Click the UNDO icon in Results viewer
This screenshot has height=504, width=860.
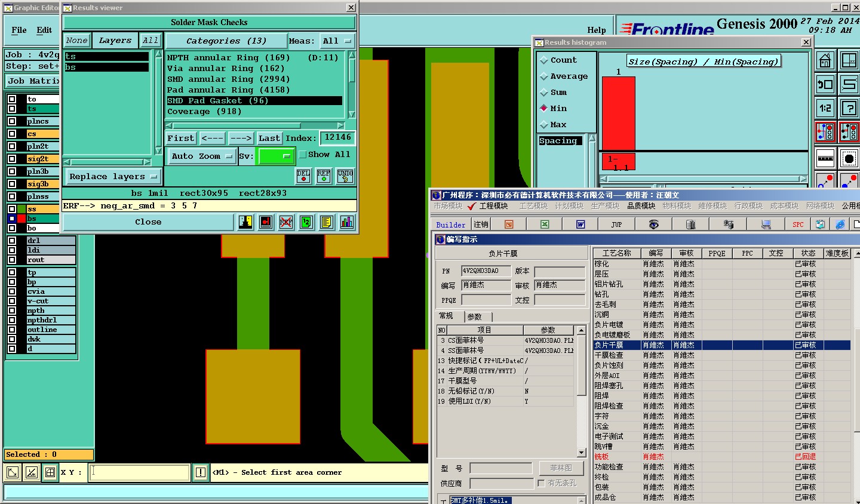[x=345, y=176]
